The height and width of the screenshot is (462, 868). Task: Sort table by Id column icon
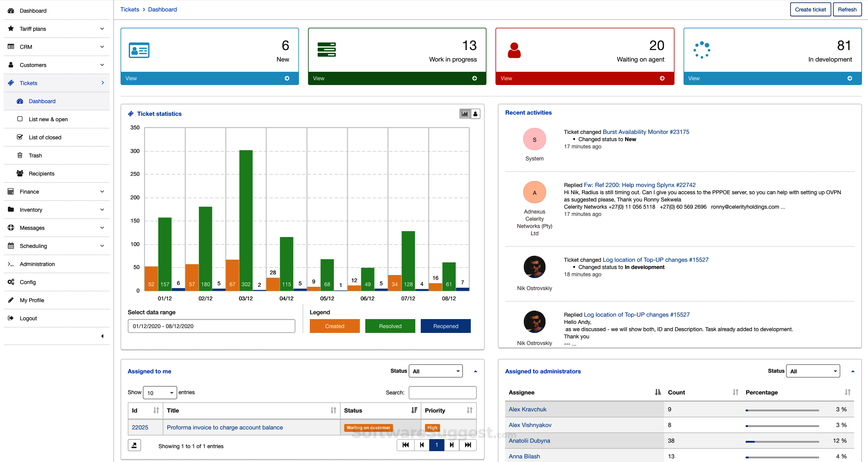[x=156, y=410]
